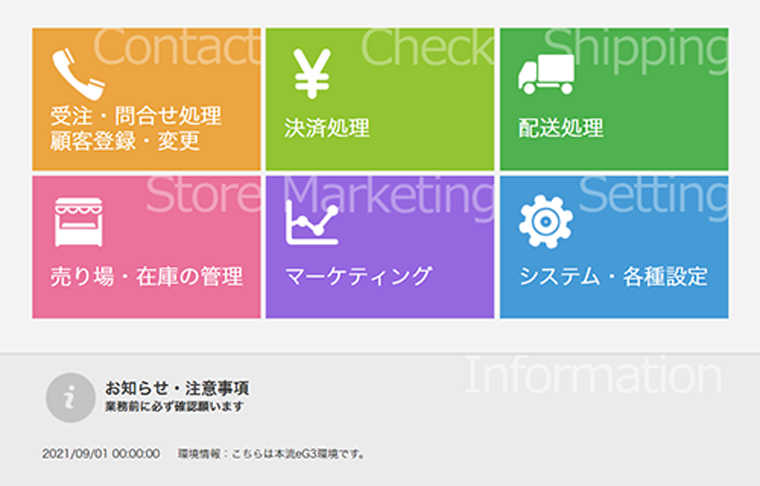
Task: Click the gray information circle icon
Action: click(x=70, y=397)
